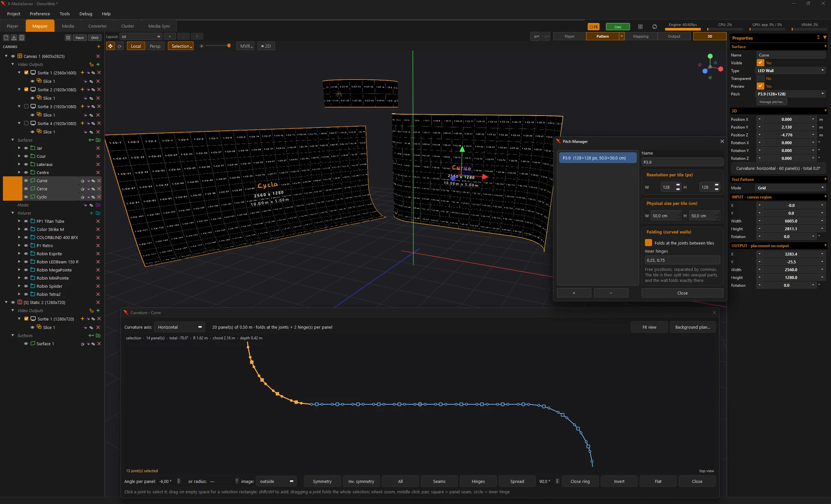Click the new project file icon

click(6, 37)
